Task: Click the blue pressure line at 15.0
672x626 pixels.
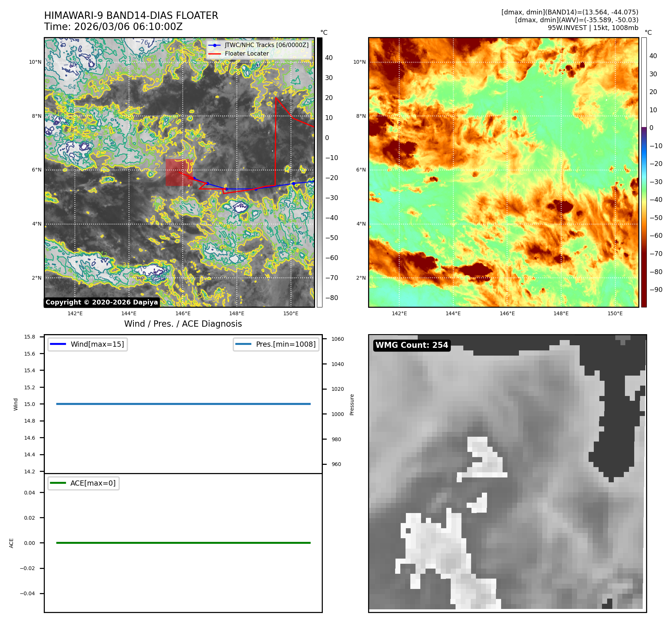Action: pyautogui.click(x=183, y=404)
